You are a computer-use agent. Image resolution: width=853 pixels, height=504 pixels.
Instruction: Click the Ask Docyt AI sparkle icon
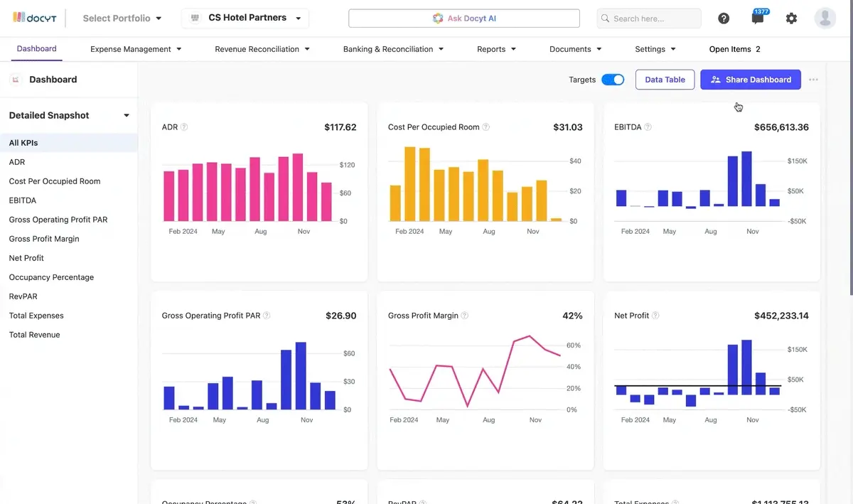[x=438, y=18]
